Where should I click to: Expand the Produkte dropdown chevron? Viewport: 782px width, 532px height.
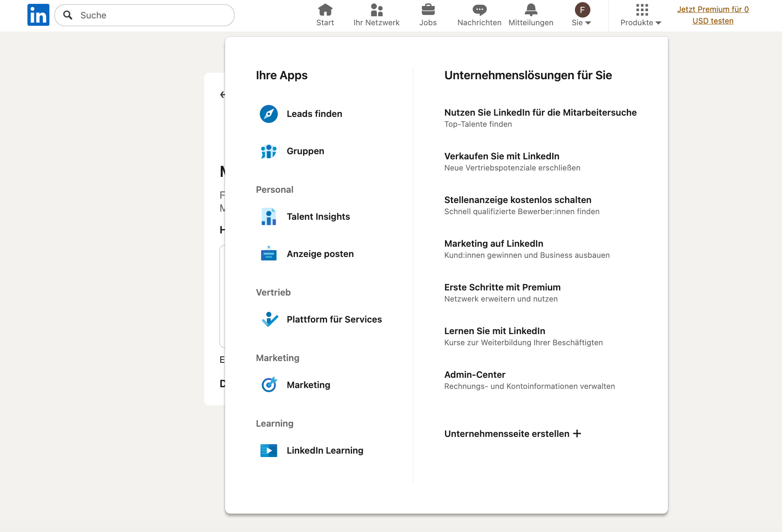pyautogui.click(x=658, y=23)
